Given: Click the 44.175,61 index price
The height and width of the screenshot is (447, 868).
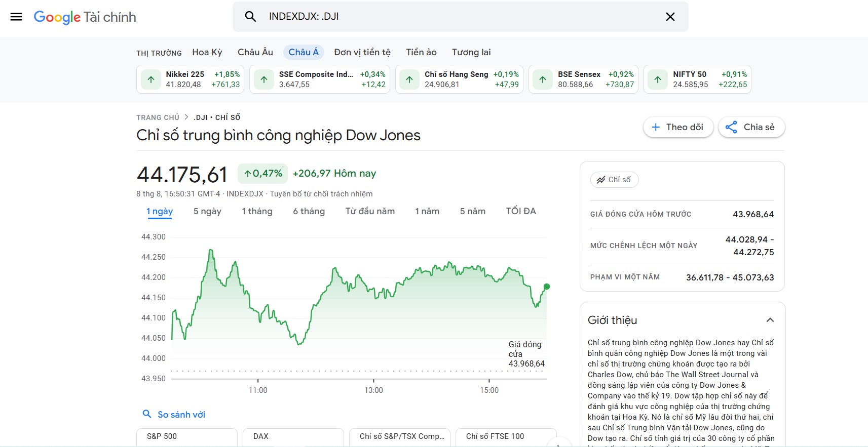Looking at the screenshot, I should [x=182, y=175].
